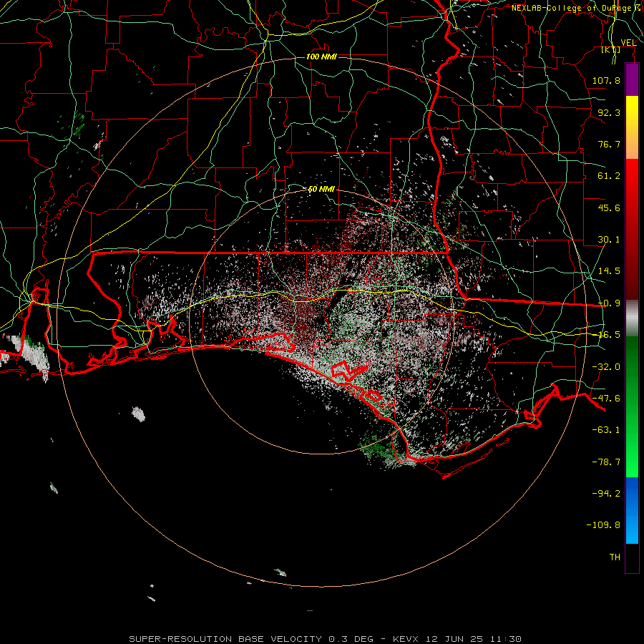Click the 50 NMI range ring label
The height and width of the screenshot is (644, 644).
[x=321, y=189]
